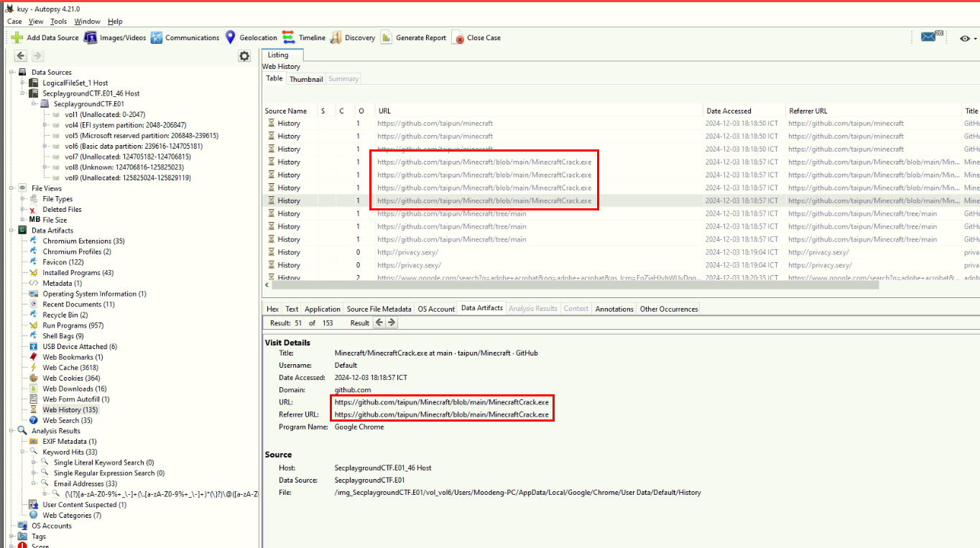Switch to the Thumbnail tab

click(x=306, y=79)
